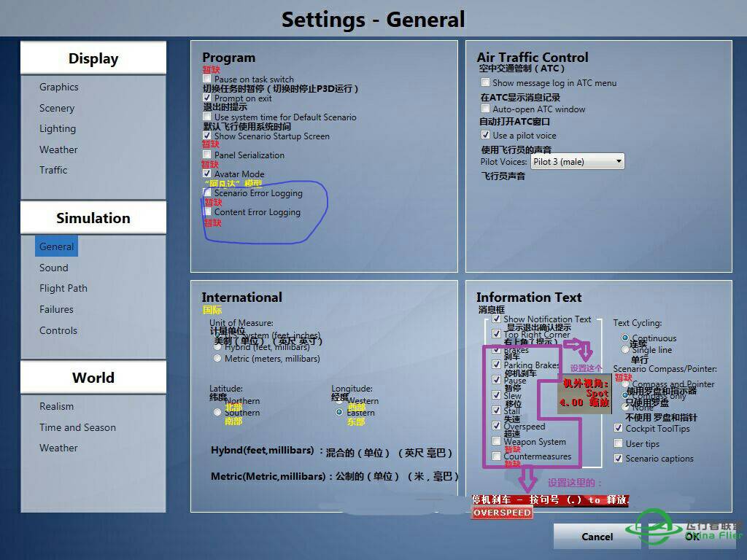The image size is (747, 560).
Task: Open Realism settings under World
Action: tap(57, 406)
